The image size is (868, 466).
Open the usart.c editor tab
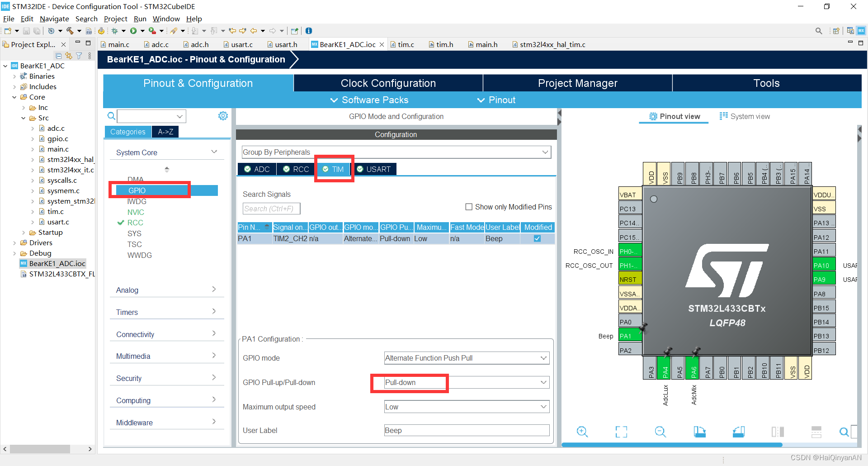click(238, 44)
